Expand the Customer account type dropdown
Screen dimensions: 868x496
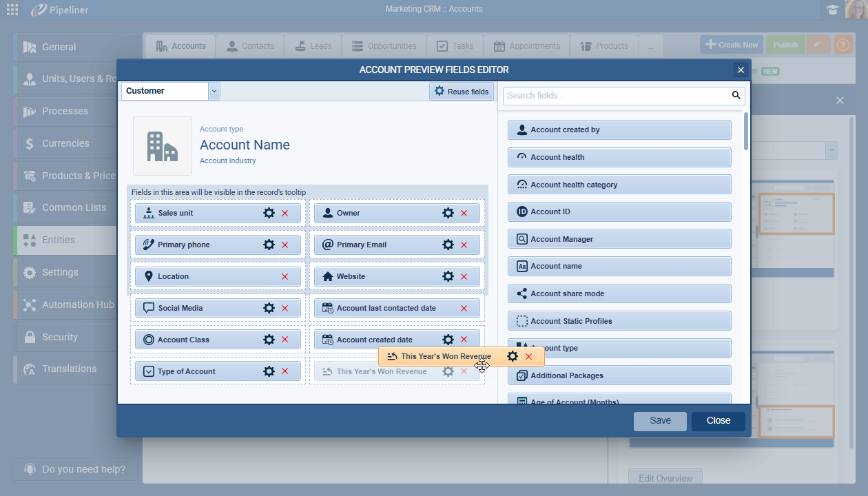pos(214,91)
